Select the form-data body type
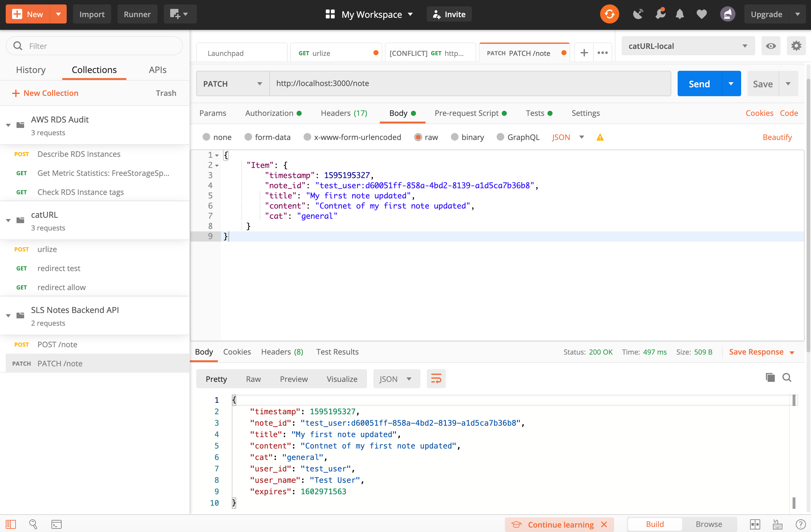Screen dimensions: 811x532 point(248,137)
